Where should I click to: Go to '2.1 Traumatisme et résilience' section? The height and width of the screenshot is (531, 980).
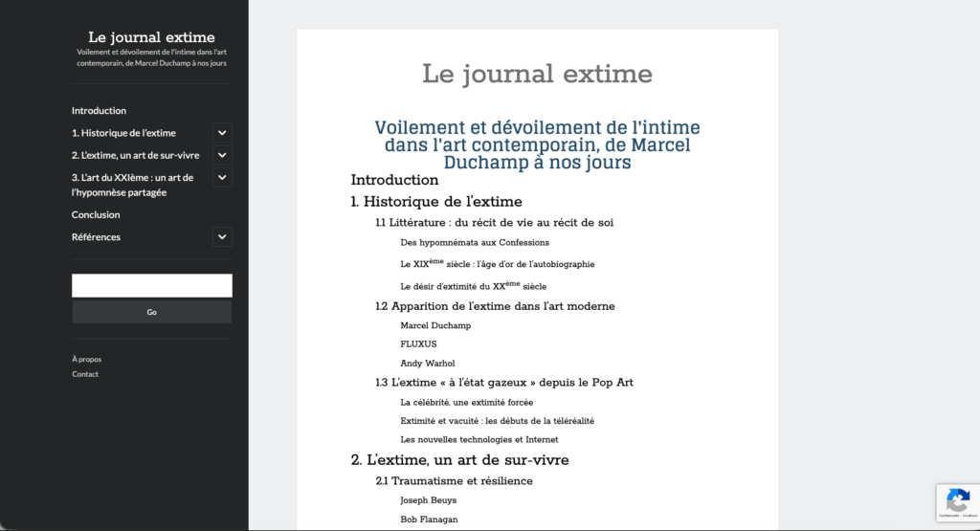[454, 480]
